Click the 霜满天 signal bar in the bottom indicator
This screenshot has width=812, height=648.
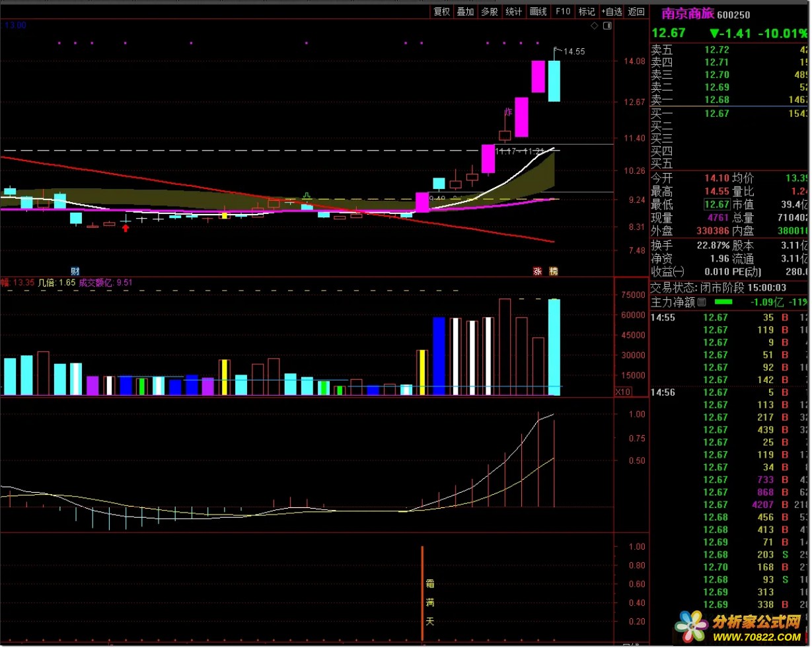coord(423,593)
